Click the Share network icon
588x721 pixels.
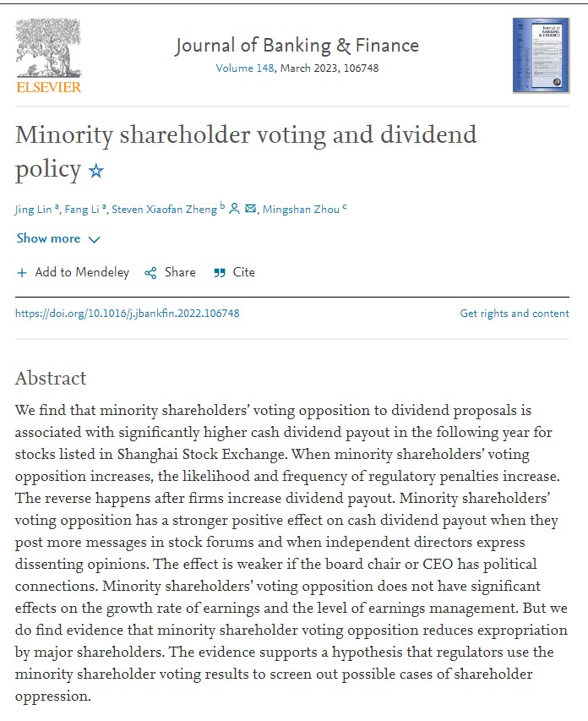151,273
